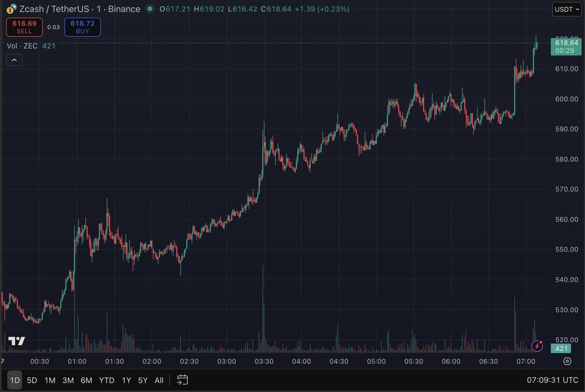
Task: Collapse the legend with the chevron button
Action: (x=14, y=59)
